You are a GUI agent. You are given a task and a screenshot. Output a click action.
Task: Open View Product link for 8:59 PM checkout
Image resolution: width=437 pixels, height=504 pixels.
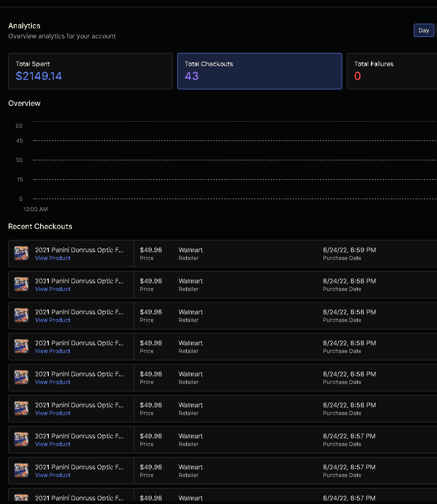point(53,258)
